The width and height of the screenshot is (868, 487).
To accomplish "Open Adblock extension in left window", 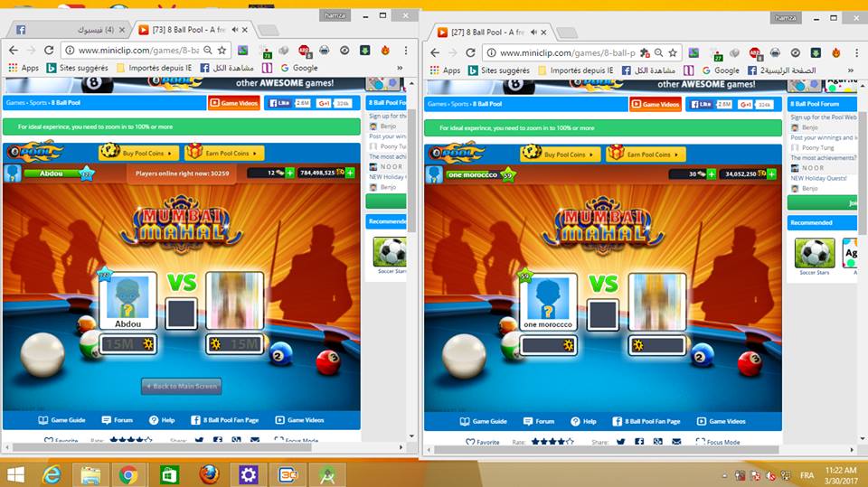I will click(x=304, y=51).
